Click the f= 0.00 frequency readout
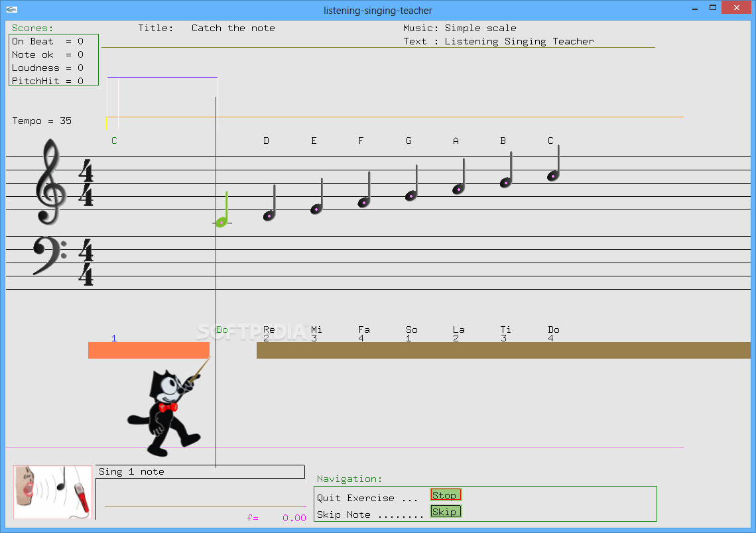This screenshot has height=533, width=756. [x=277, y=518]
